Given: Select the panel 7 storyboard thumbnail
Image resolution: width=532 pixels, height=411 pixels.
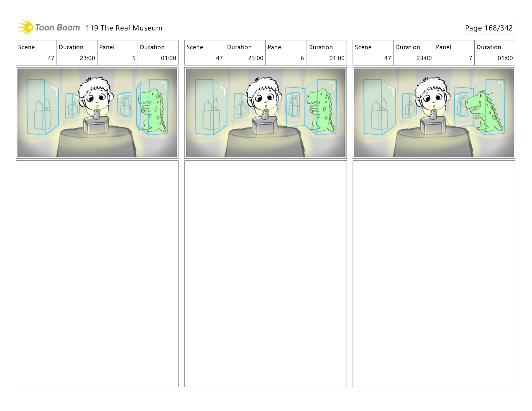Looking at the screenshot, I should tap(434, 113).
